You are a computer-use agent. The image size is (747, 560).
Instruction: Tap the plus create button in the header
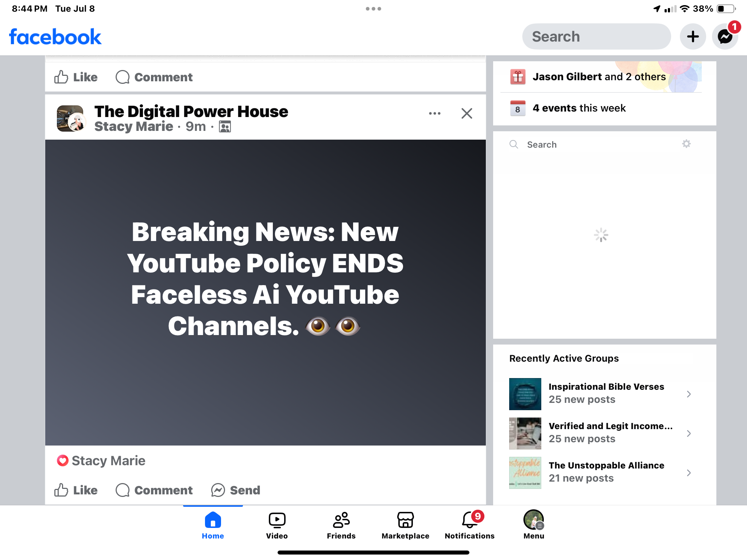pos(693,36)
